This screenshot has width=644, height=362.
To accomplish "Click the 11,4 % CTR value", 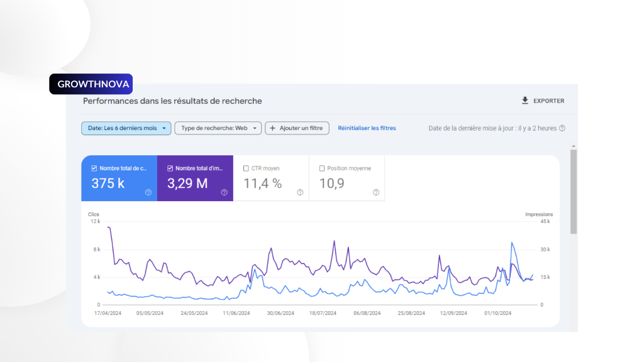I will [x=262, y=184].
